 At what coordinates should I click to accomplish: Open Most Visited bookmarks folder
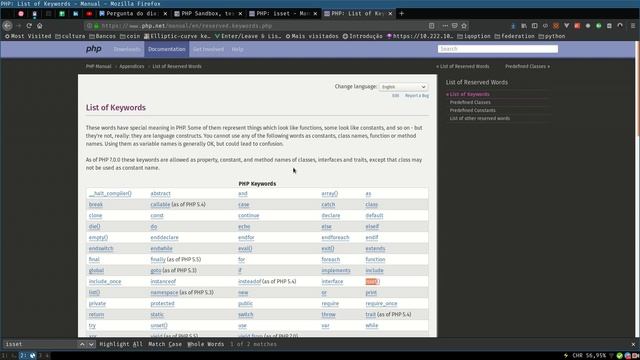pos(28,36)
